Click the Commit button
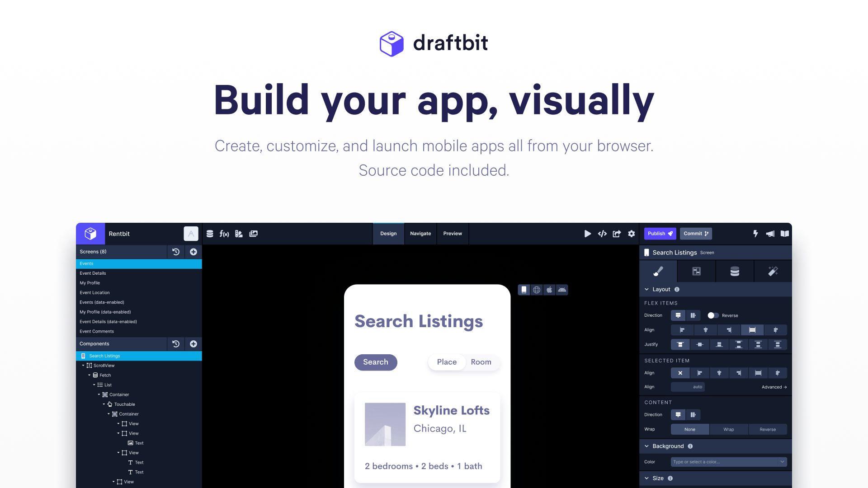868x488 pixels. click(696, 234)
